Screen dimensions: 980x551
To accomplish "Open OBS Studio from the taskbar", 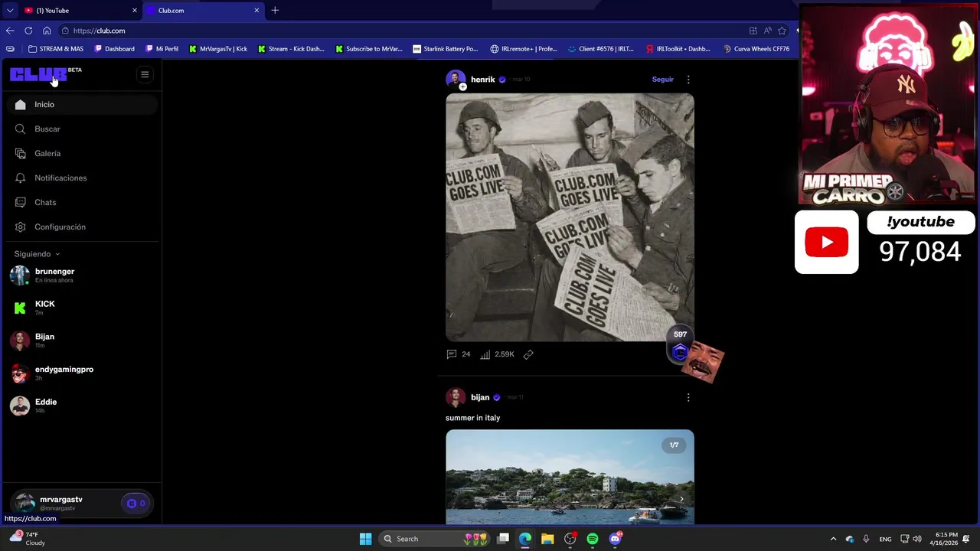I will coord(570,539).
